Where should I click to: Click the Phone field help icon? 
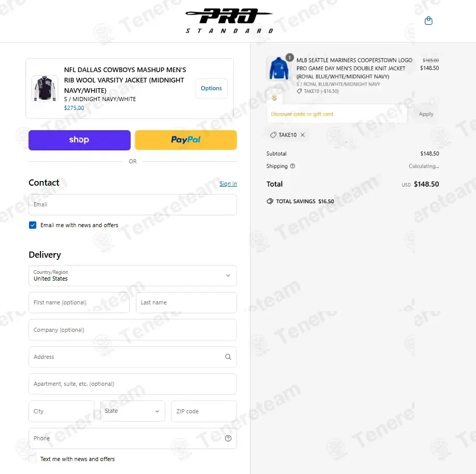click(x=228, y=438)
